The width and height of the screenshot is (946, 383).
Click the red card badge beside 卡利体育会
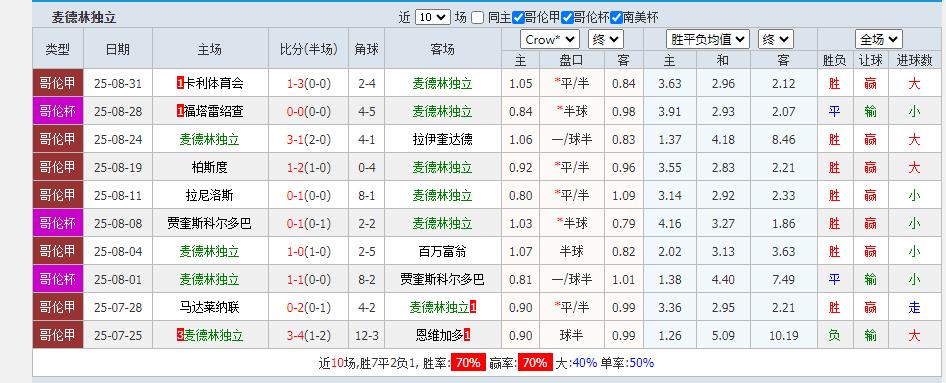coord(180,83)
